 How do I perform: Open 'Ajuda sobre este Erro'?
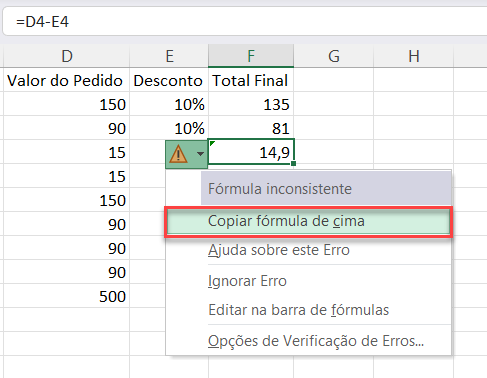tap(279, 250)
